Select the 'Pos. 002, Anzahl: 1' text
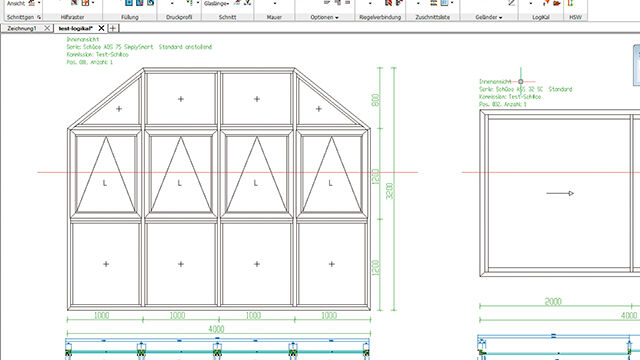The width and height of the screenshot is (640, 360). (x=503, y=104)
